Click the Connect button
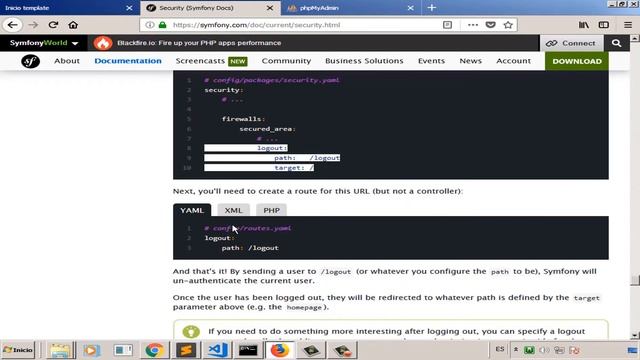 click(x=571, y=43)
